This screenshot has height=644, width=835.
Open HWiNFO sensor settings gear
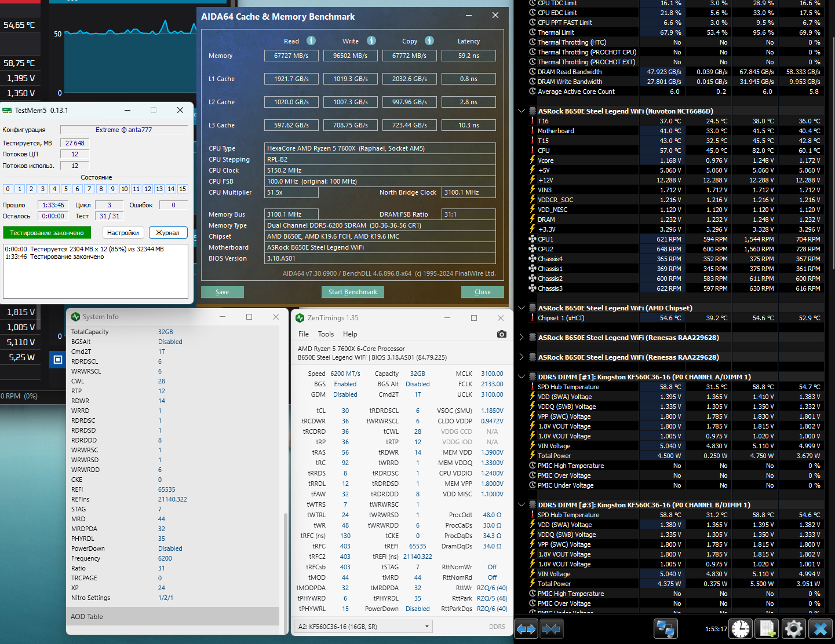pyautogui.click(x=793, y=629)
